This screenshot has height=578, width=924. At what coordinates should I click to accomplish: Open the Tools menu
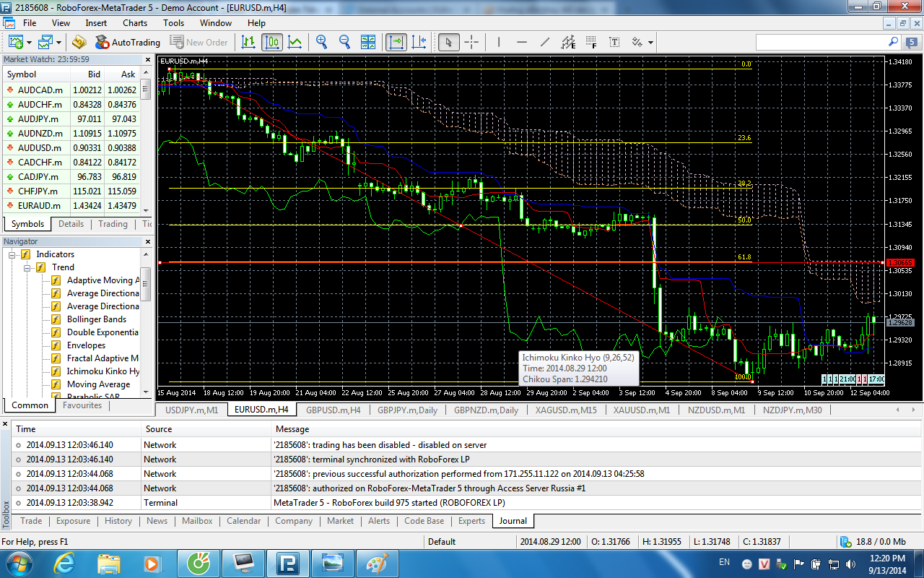[174, 23]
